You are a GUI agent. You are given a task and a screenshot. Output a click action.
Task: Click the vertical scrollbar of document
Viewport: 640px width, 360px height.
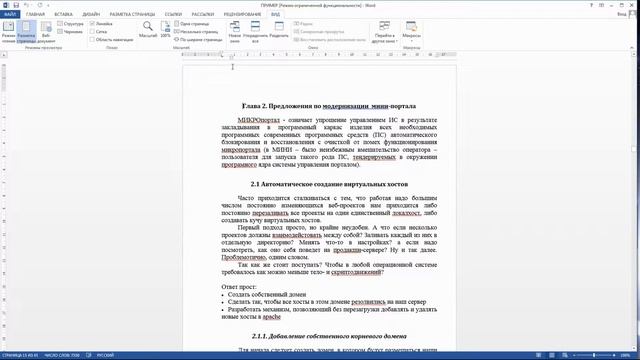tap(634, 200)
